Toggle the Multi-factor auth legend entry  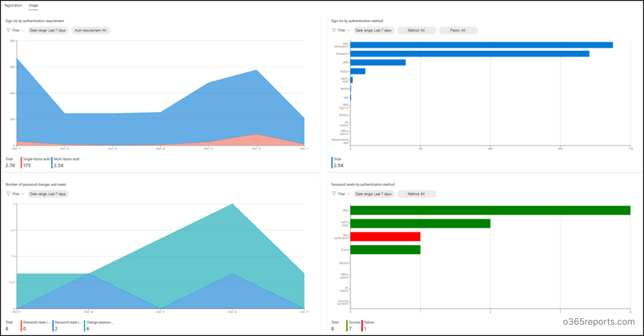coord(65,163)
